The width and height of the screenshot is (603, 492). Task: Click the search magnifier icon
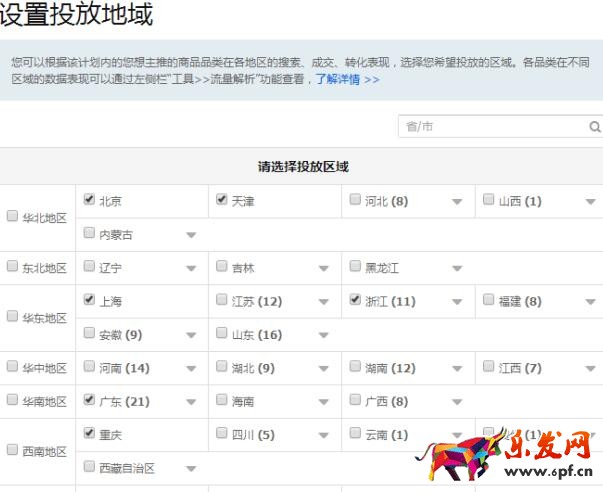pyautogui.click(x=595, y=127)
